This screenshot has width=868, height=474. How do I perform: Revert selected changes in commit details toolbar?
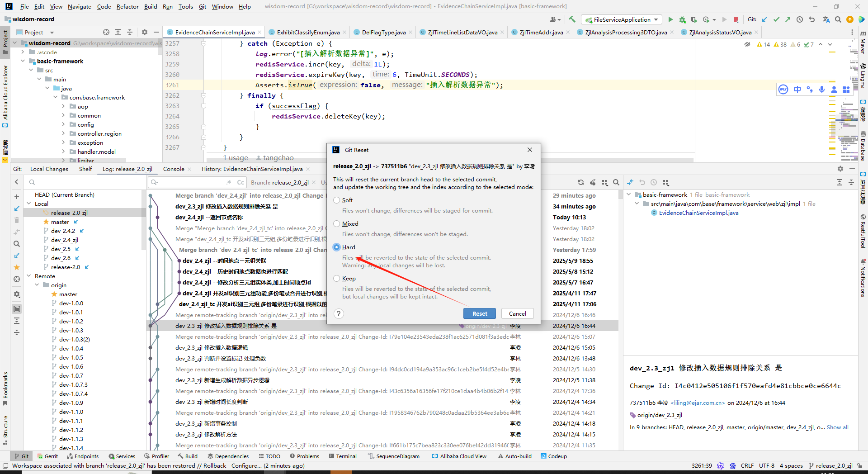point(642,182)
